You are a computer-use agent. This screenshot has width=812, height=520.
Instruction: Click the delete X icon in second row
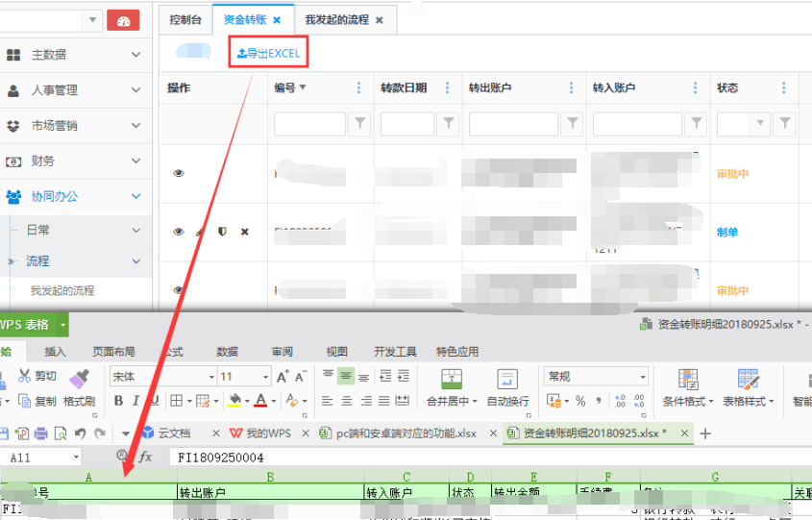click(244, 232)
